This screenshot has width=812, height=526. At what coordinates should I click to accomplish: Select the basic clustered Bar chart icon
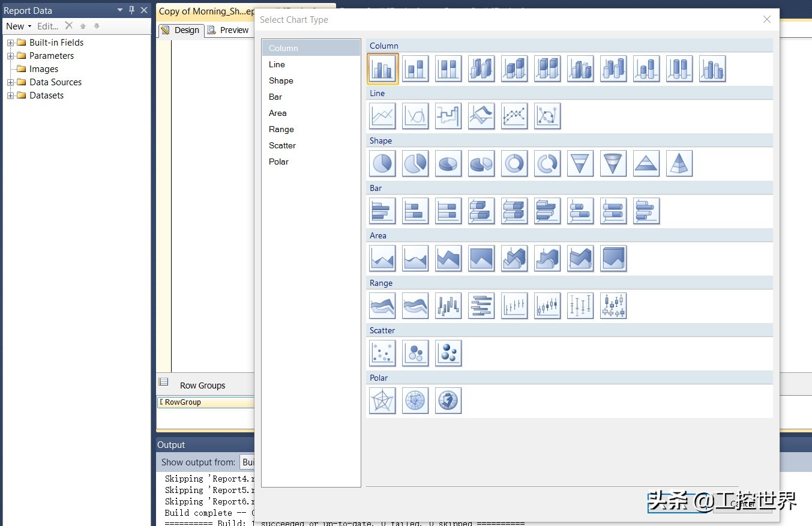pyautogui.click(x=382, y=211)
